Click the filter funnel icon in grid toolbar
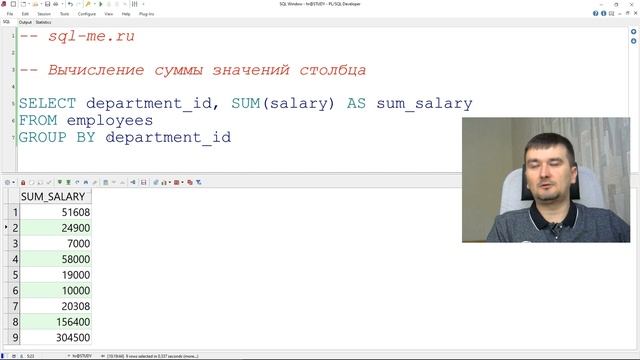Viewport: 640px width, 360px height. [199, 182]
